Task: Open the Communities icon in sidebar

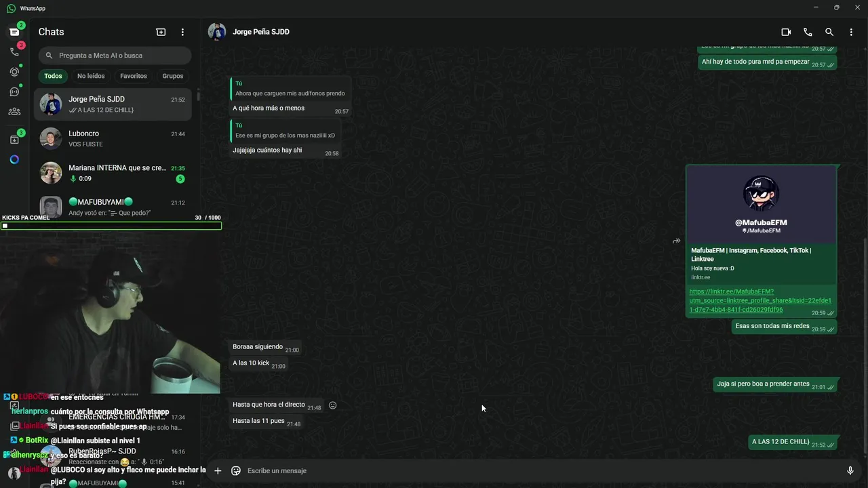Action: [14, 112]
